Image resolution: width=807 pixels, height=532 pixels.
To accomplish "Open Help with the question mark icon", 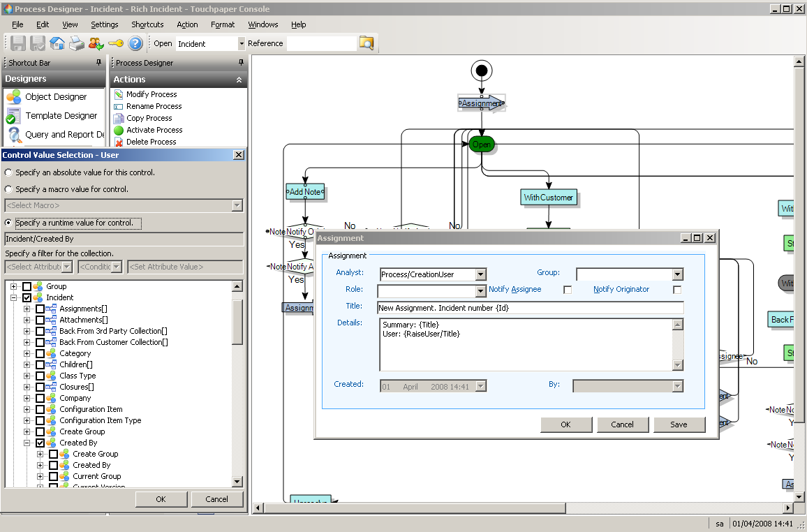I will [135, 43].
